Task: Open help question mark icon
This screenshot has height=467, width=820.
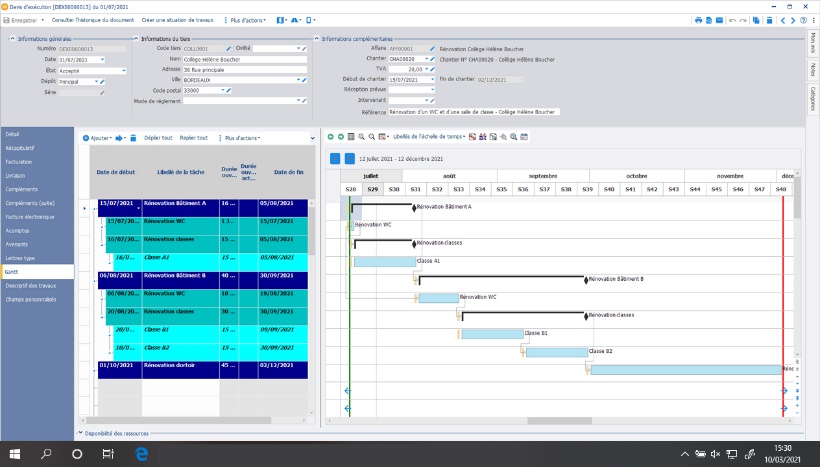Action: (803, 20)
